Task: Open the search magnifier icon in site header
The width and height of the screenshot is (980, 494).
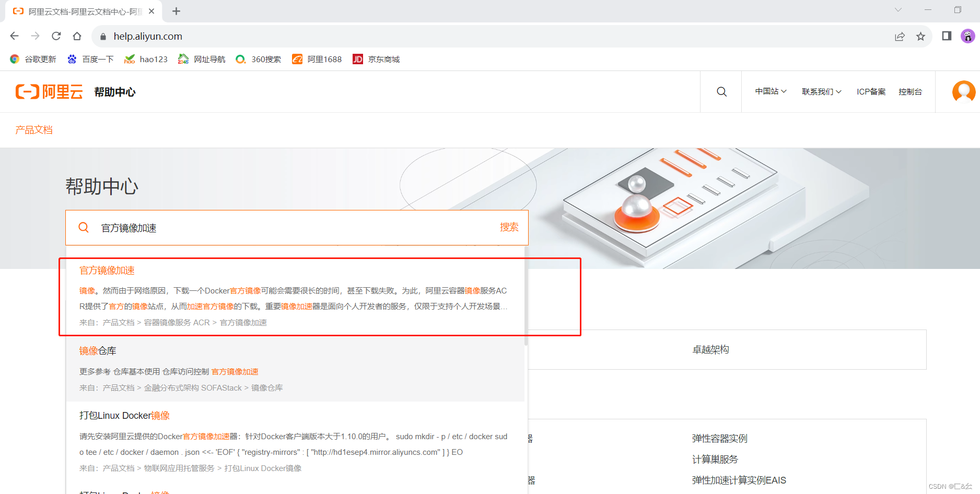Action: [x=721, y=91]
